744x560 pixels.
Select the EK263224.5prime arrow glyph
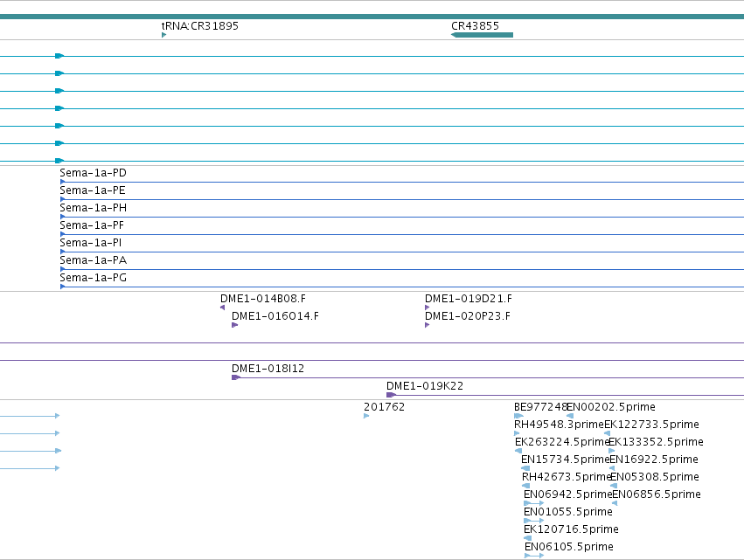[x=518, y=451]
